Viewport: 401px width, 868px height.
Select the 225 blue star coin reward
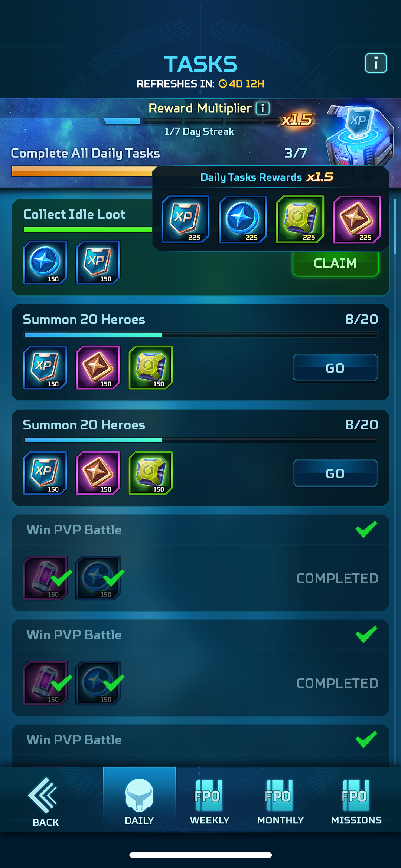coord(242,219)
